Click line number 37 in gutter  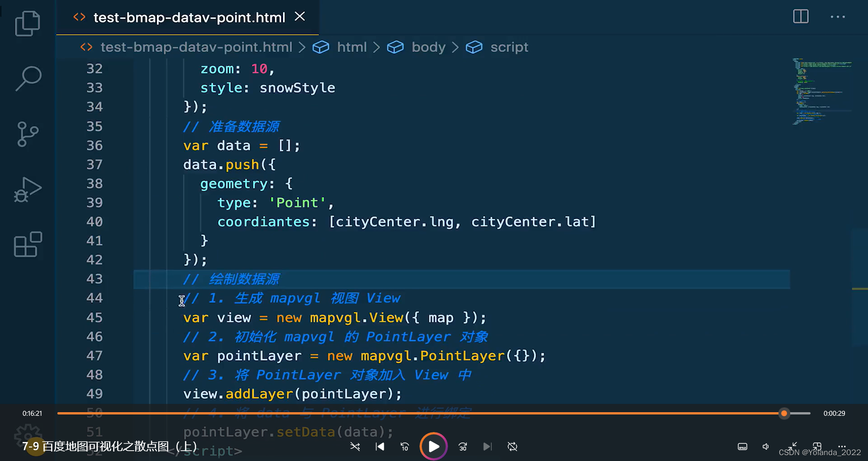pyautogui.click(x=94, y=165)
